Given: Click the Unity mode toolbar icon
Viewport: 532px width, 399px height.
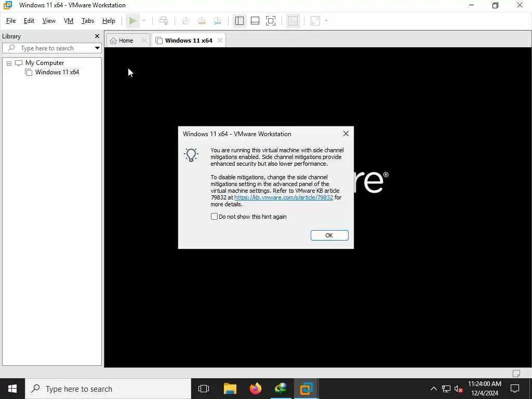Looking at the screenshot, I should pos(293,21).
